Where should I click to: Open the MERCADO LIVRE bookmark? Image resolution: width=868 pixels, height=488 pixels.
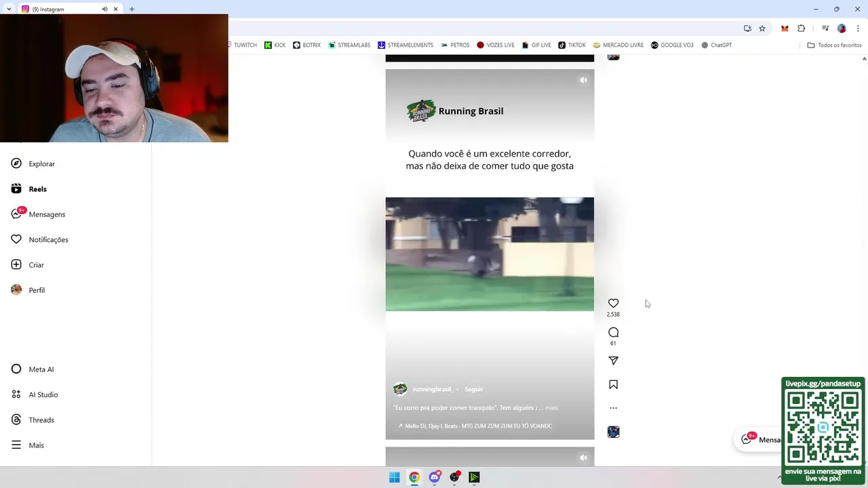click(618, 45)
